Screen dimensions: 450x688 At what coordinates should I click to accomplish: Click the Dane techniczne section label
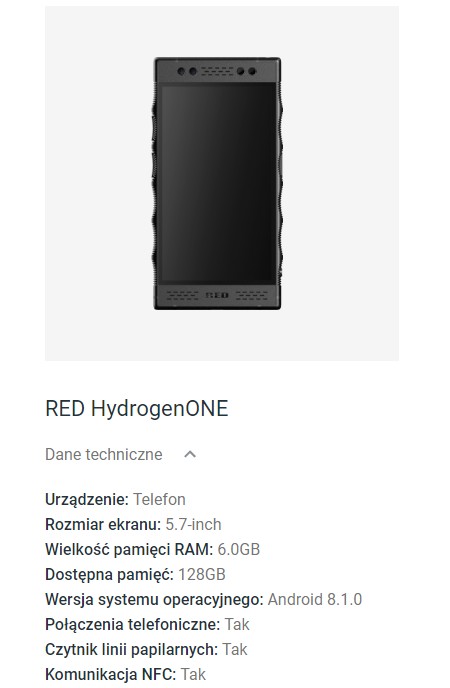104,455
